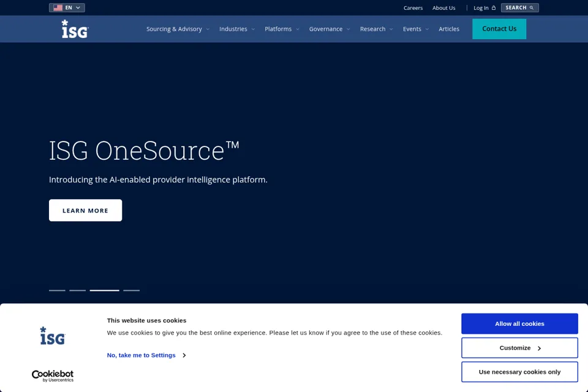Image resolution: width=588 pixels, height=392 pixels.
Task: Click the arrow after take me to Settings
Action: (x=184, y=355)
